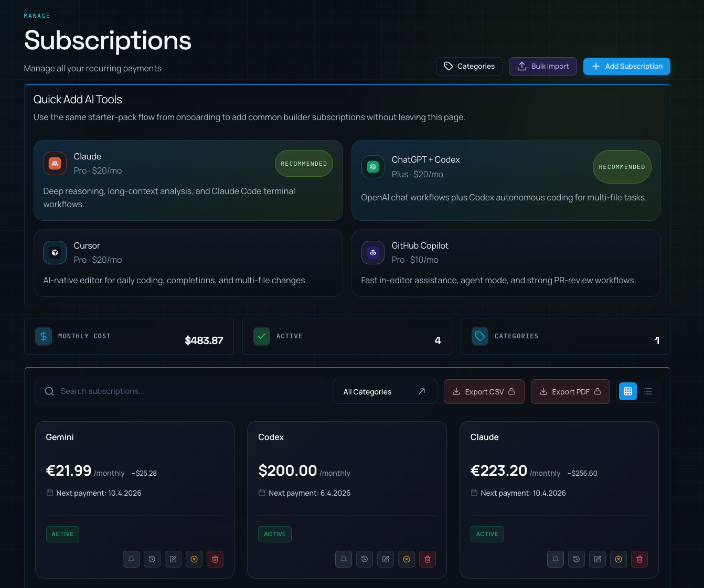Click the green checkmark Active icon
The width and height of the screenshot is (704, 588).
262,336
